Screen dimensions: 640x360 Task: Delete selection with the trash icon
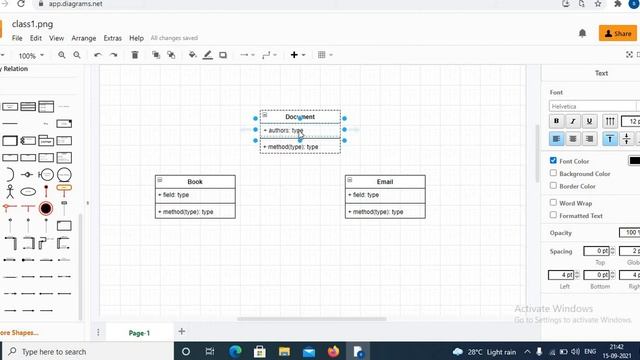135,55
